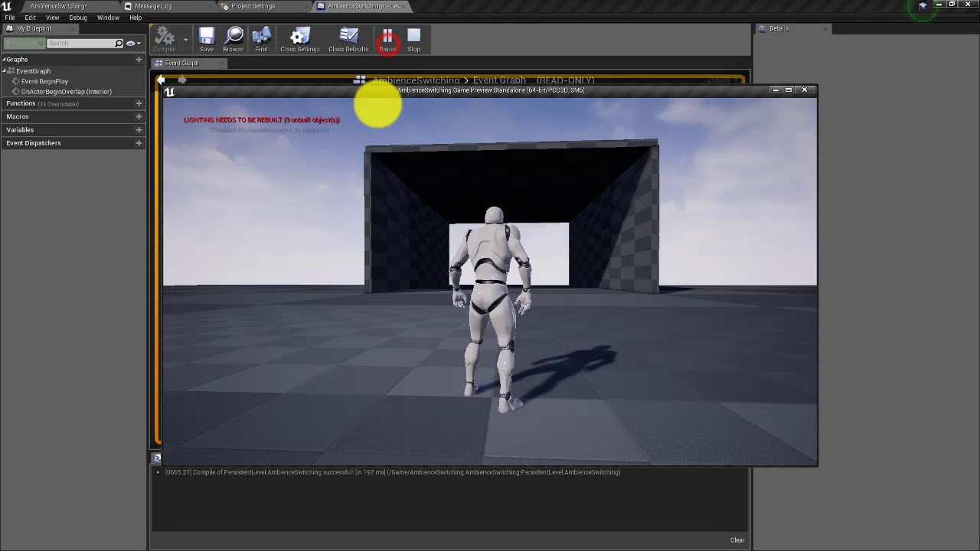Viewport: 980px width, 551px height.
Task: Expand the Functions section
Action: tap(21, 103)
